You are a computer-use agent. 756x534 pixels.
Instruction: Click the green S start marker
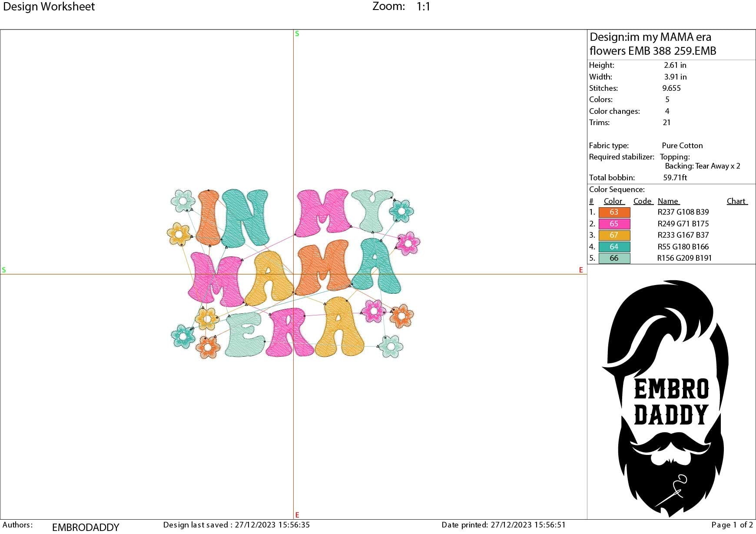pyautogui.click(x=297, y=33)
